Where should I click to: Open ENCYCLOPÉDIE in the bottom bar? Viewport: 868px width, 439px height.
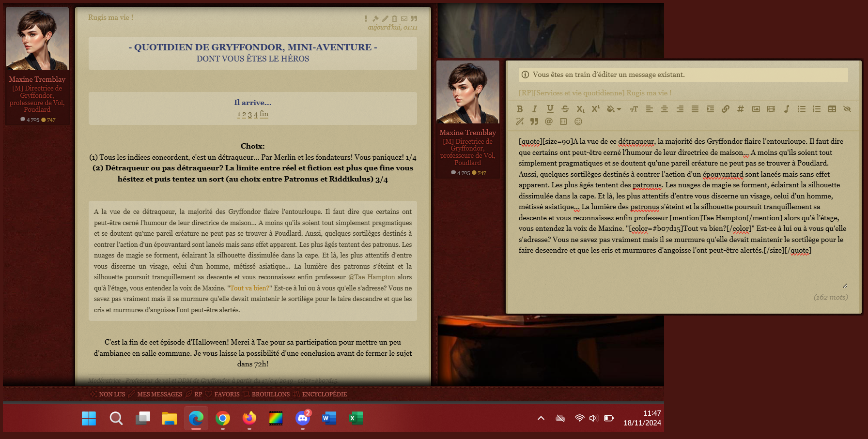(x=320, y=394)
